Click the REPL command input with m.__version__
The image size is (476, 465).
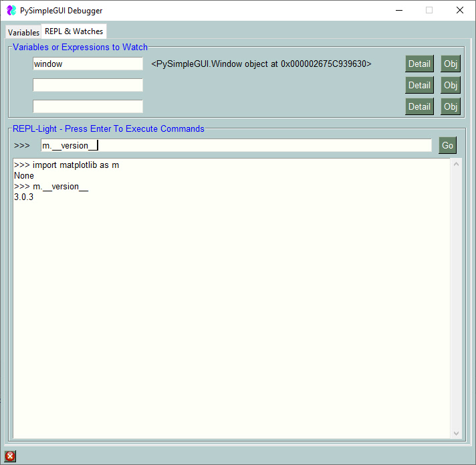pos(236,145)
